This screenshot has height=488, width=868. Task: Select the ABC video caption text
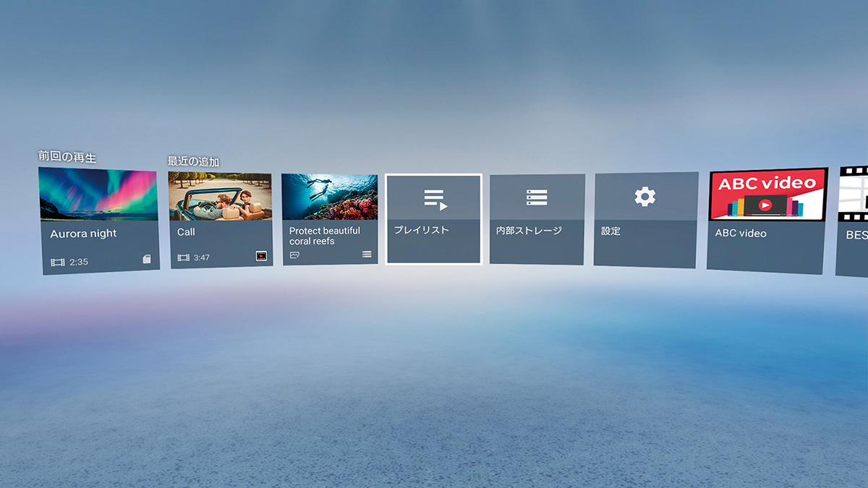741,234
